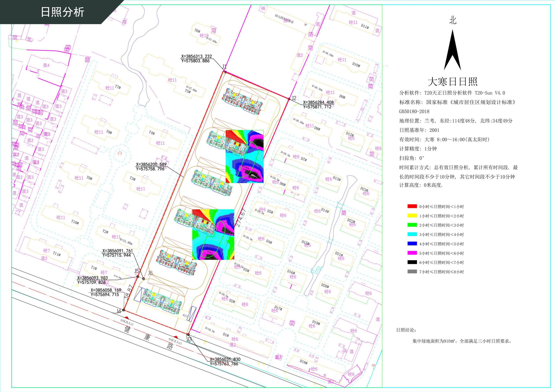Click the J5 boundary point marker
This screenshot has height=392, width=555.
(x=138, y=277)
